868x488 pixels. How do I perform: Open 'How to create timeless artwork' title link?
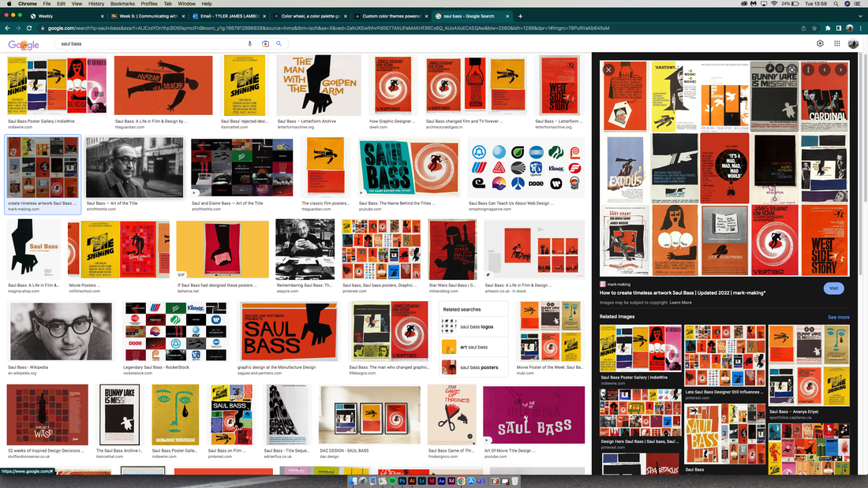(x=683, y=292)
